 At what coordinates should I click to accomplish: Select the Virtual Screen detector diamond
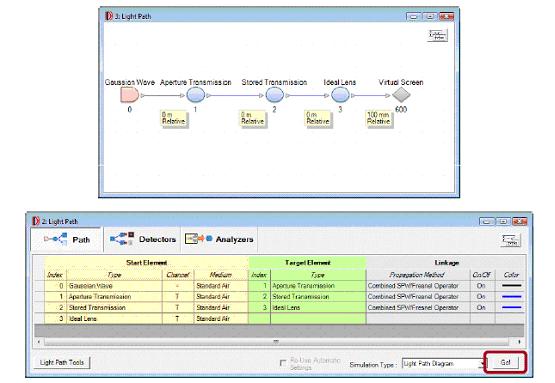tap(401, 95)
